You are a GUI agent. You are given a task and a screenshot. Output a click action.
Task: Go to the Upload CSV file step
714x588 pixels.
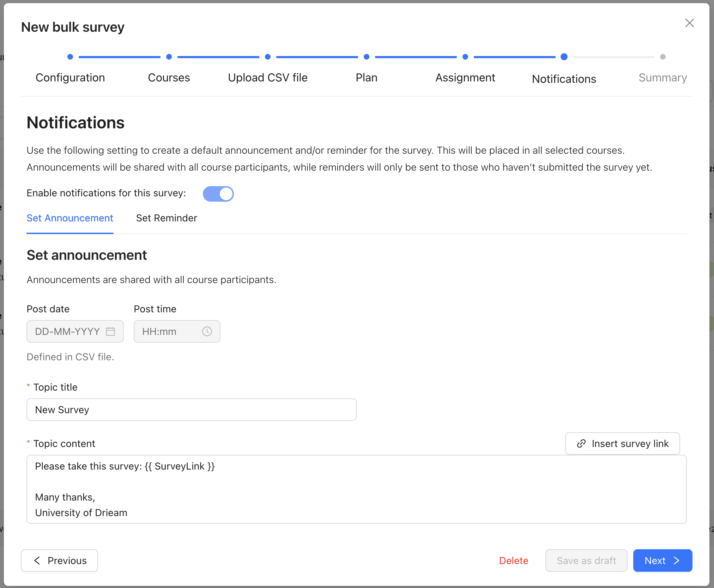pyautogui.click(x=268, y=78)
